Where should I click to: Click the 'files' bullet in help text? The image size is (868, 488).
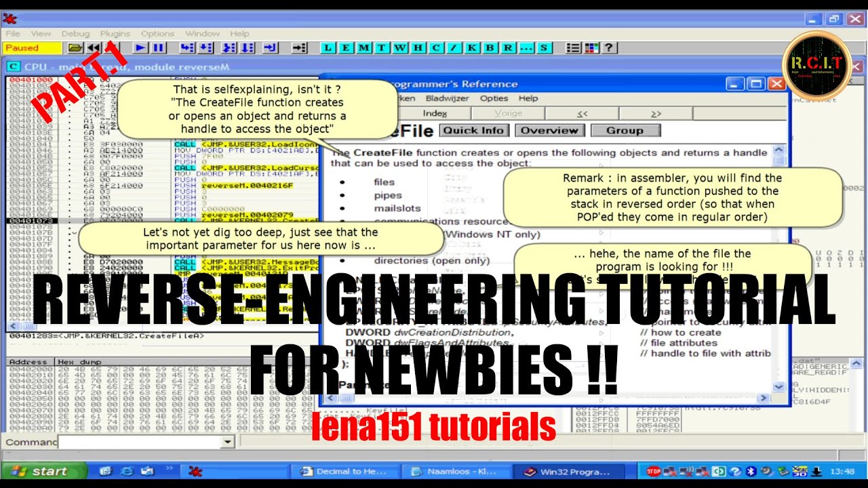tap(384, 182)
